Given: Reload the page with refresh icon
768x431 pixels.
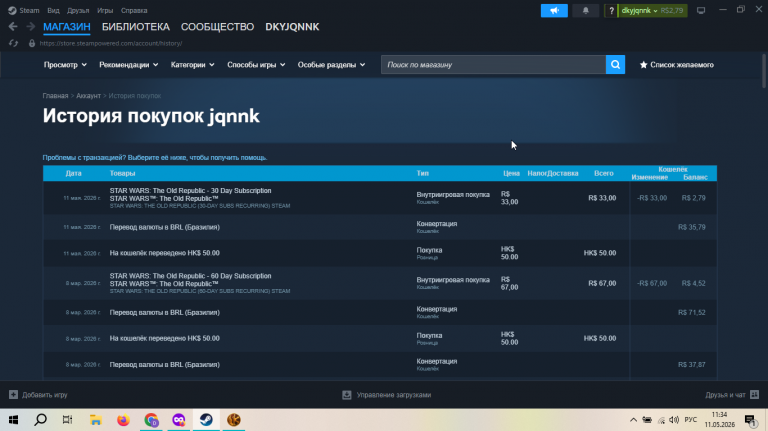Looking at the screenshot, I should coord(13,43).
